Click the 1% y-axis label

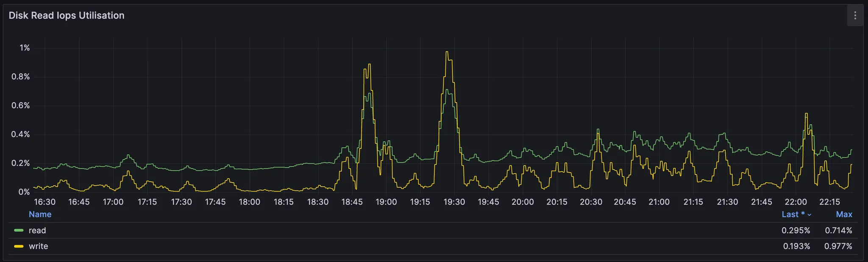[x=25, y=48]
